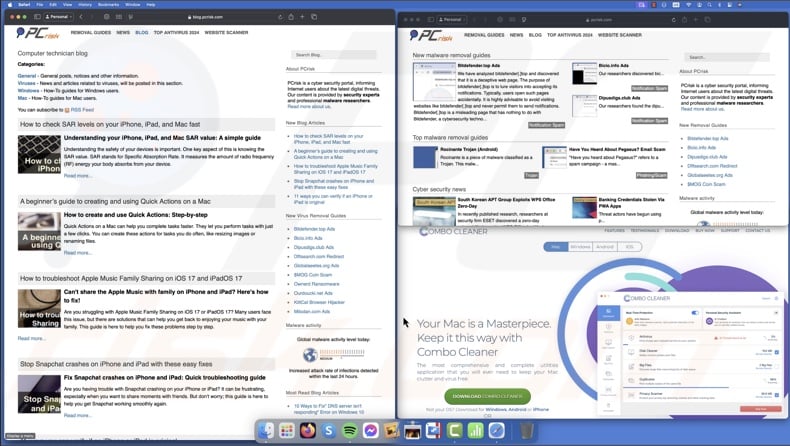Viewport: 790px width, 446px height.
Task: Select Android platform tab on Combo Cleaner page
Action: point(605,247)
